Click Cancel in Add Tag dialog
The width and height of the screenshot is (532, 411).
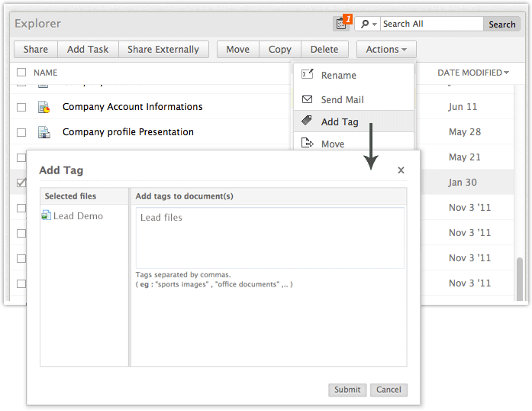389,390
